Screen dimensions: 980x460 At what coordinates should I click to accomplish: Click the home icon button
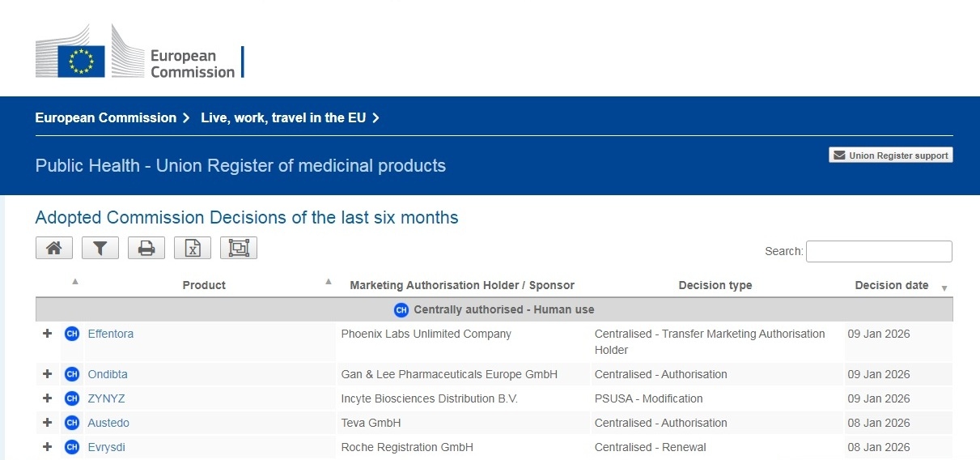(x=54, y=249)
